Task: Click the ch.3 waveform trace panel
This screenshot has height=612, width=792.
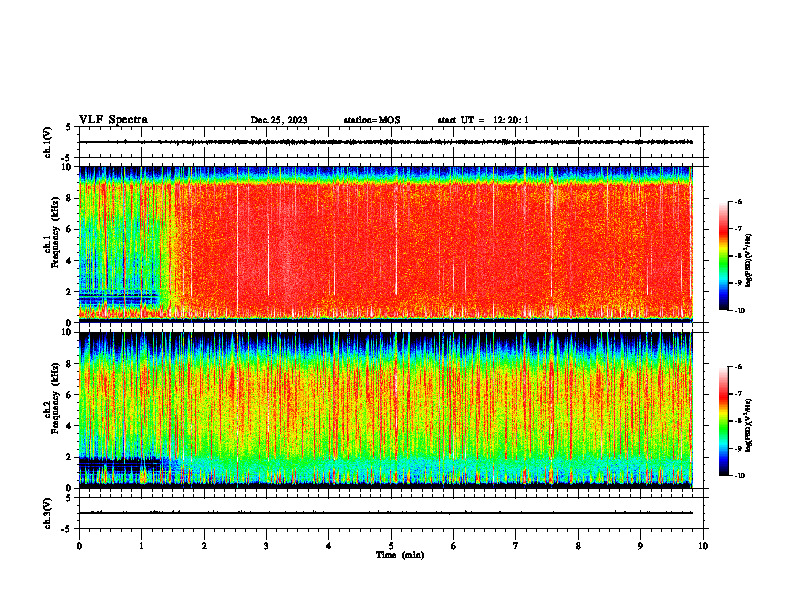Action: (x=391, y=513)
